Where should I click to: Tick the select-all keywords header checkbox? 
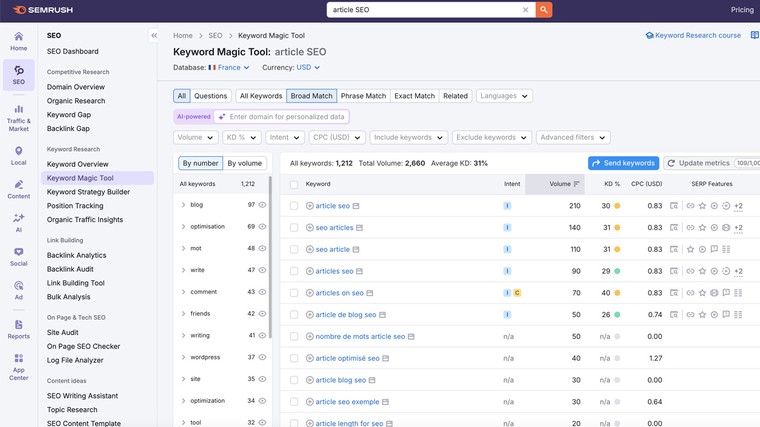(294, 184)
